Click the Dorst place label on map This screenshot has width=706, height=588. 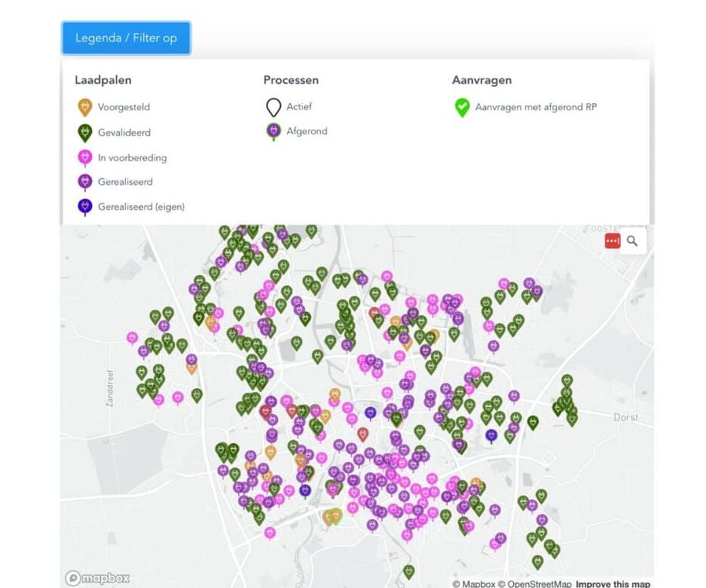click(625, 417)
